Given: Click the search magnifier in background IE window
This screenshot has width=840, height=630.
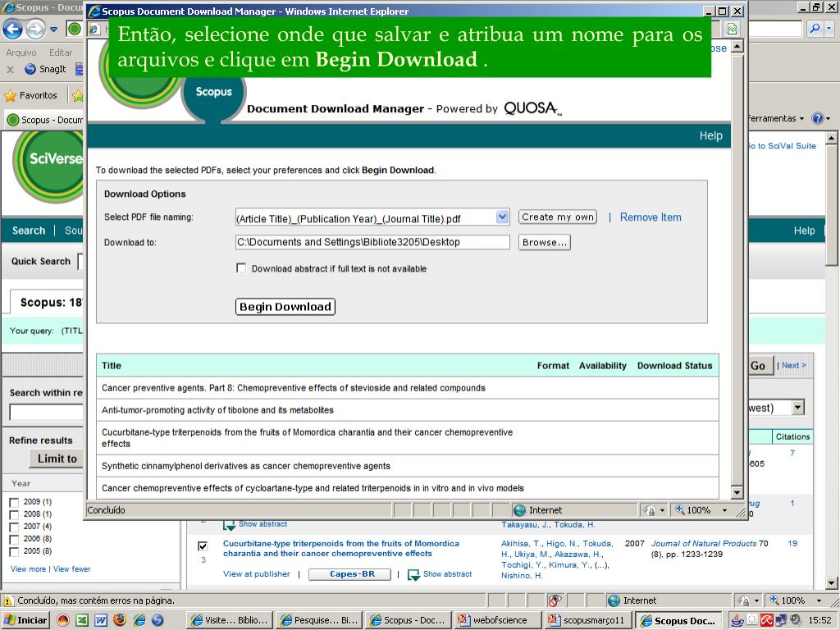Looking at the screenshot, I should click(815, 29).
